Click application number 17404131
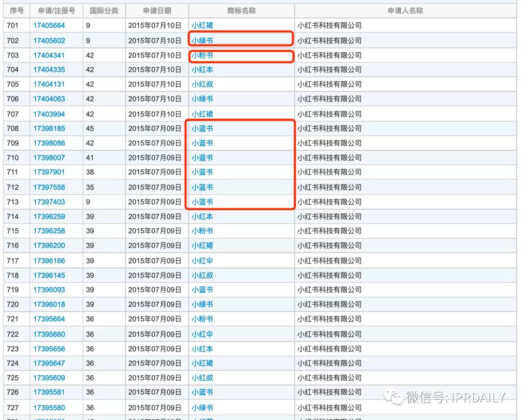Image resolution: width=522 pixels, height=420 pixels. pyautogui.click(x=49, y=84)
